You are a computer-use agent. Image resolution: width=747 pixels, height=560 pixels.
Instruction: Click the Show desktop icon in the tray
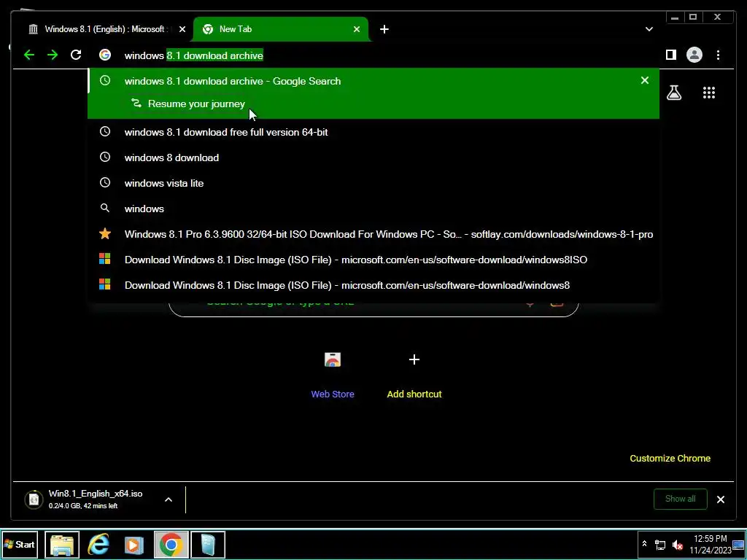(x=738, y=544)
